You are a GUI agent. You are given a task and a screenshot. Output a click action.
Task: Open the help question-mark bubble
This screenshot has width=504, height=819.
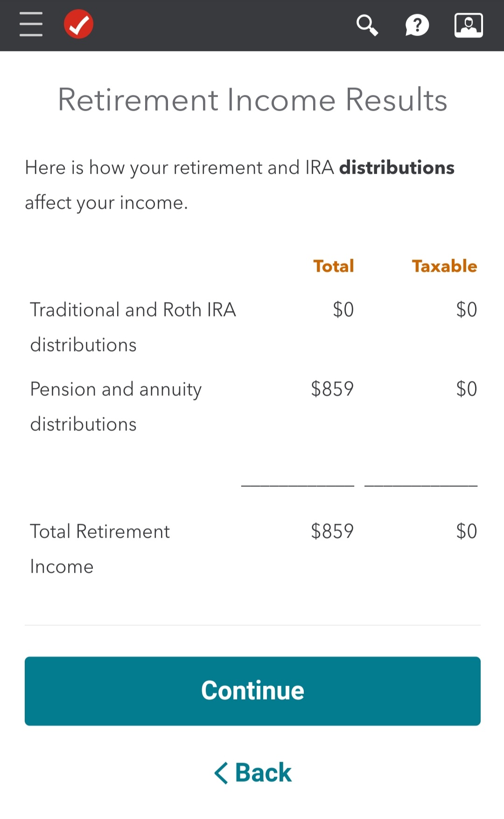click(x=417, y=25)
